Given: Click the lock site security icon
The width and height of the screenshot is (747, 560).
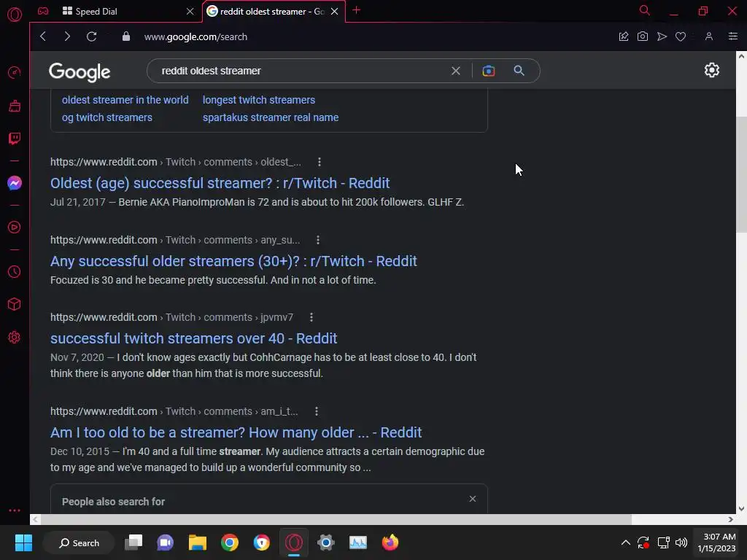Looking at the screenshot, I should (125, 36).
